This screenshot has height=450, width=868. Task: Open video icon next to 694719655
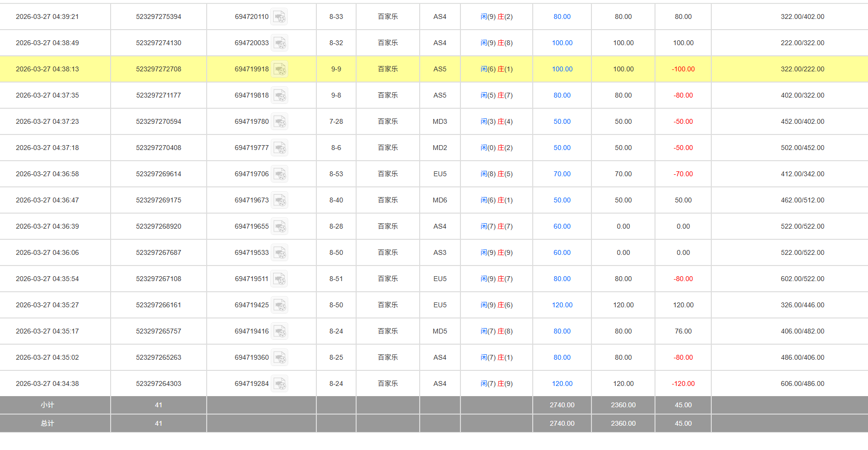(279, 227)
